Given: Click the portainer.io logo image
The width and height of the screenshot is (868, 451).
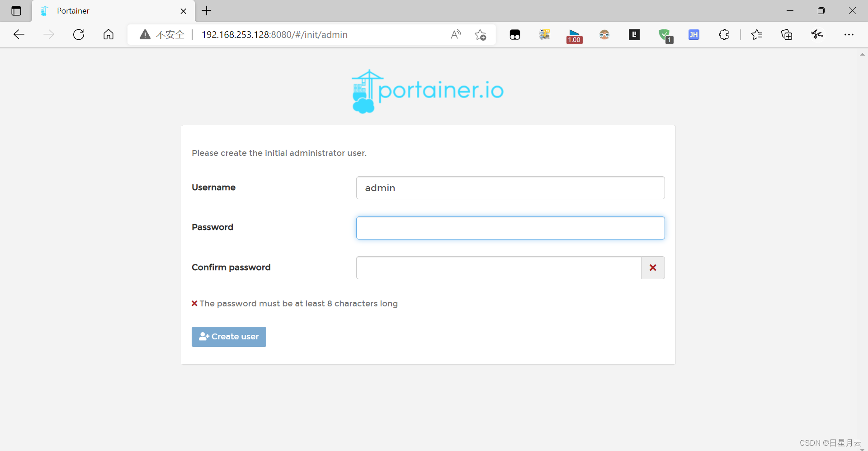Looking at the screenshot, I should (x=427, y=90).
